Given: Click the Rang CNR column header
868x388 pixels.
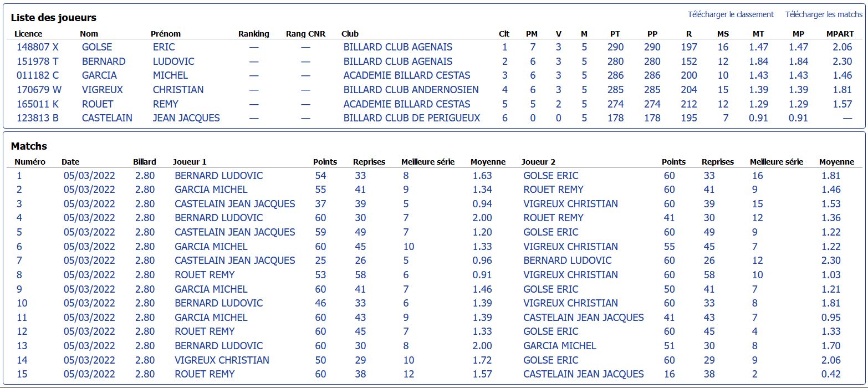Looking at the screenshot, I should 306,34.
